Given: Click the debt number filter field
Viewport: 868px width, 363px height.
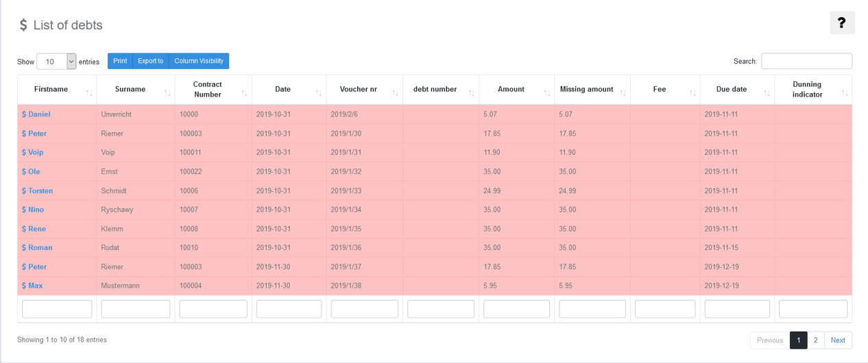Looking at the screenshot, I should [441, 309].
